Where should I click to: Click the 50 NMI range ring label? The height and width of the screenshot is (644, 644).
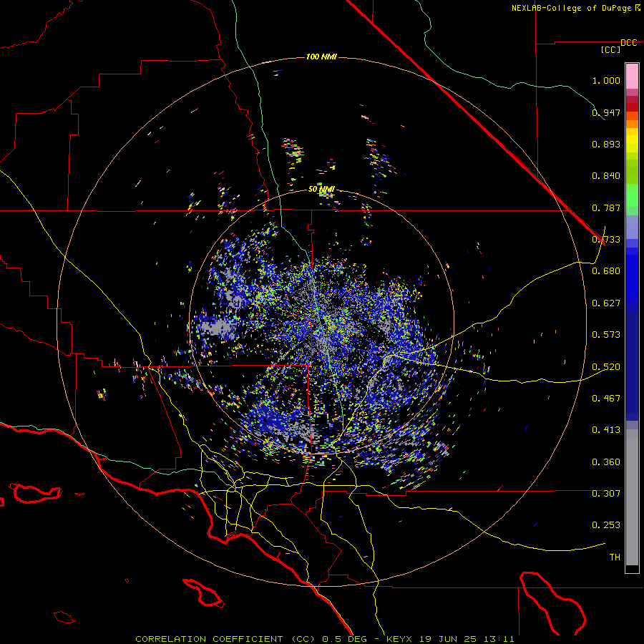coord(321,190)
